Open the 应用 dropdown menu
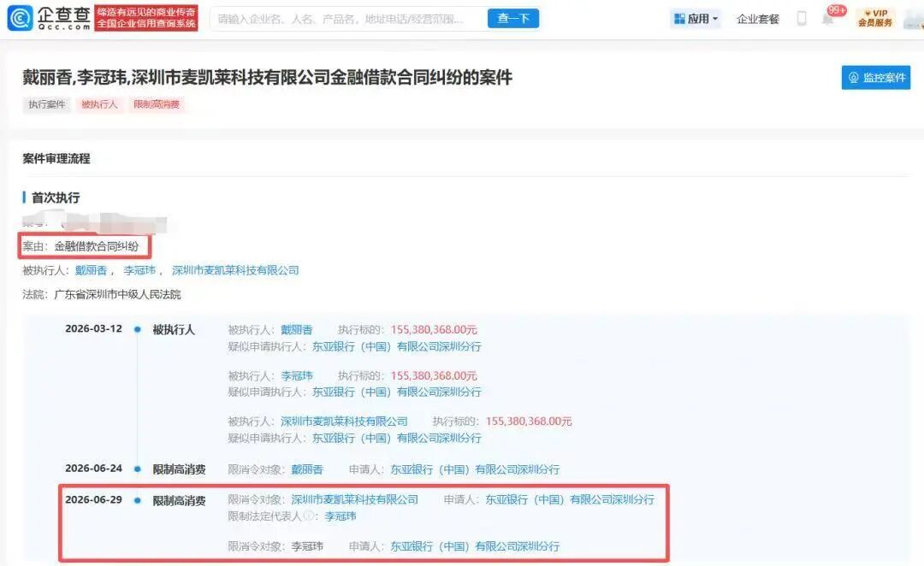Image resolution: width=924 pixels, height=566 pixels. coord(696,19)
